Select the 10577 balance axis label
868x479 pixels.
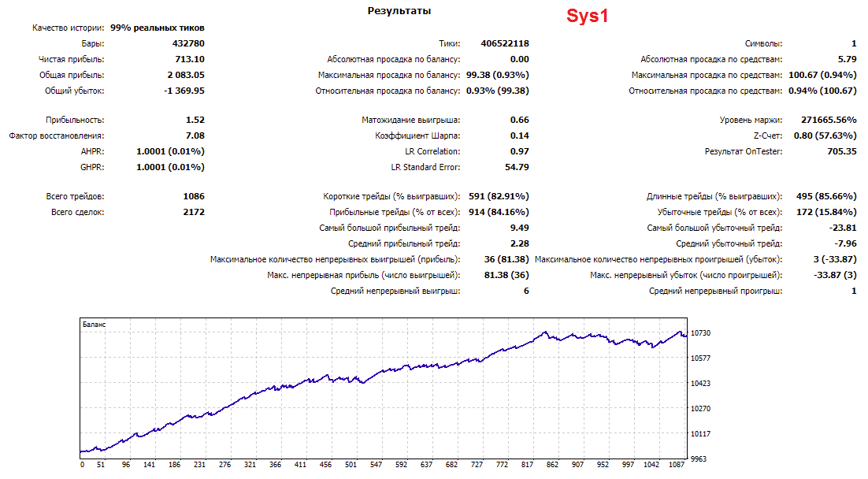(700, 358)
